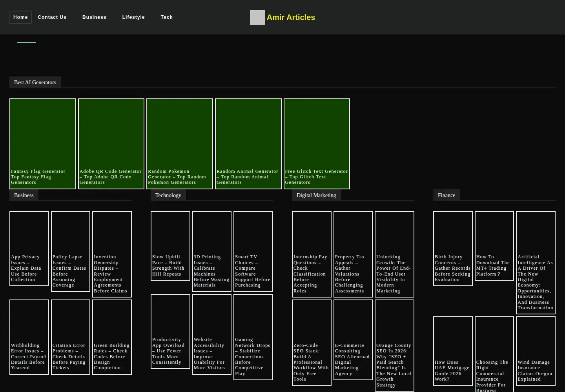Open the E-Commerce Consulting SEO Alienroad article
The width and height of the screenshot is (565, 392).
tap(353, 340)
